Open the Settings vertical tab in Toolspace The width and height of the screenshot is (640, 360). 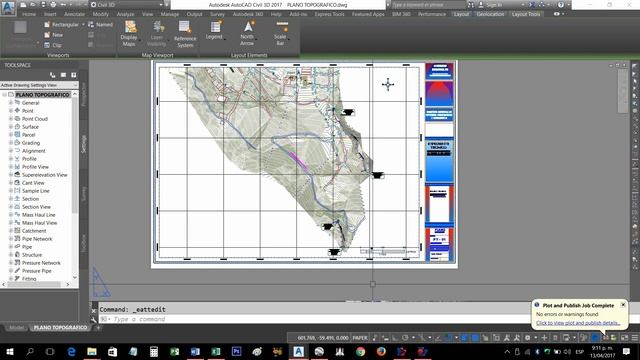click(84, 144)
